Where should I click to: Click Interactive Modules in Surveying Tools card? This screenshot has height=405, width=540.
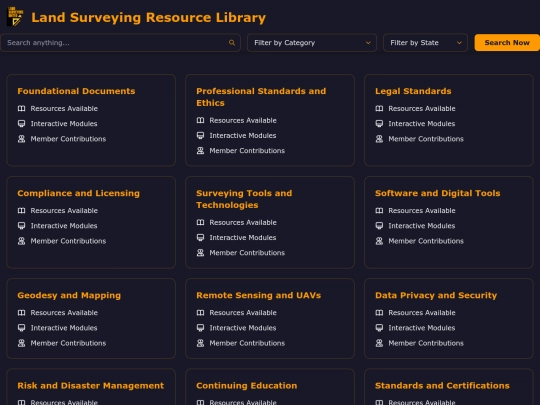[x=243, y=237]
